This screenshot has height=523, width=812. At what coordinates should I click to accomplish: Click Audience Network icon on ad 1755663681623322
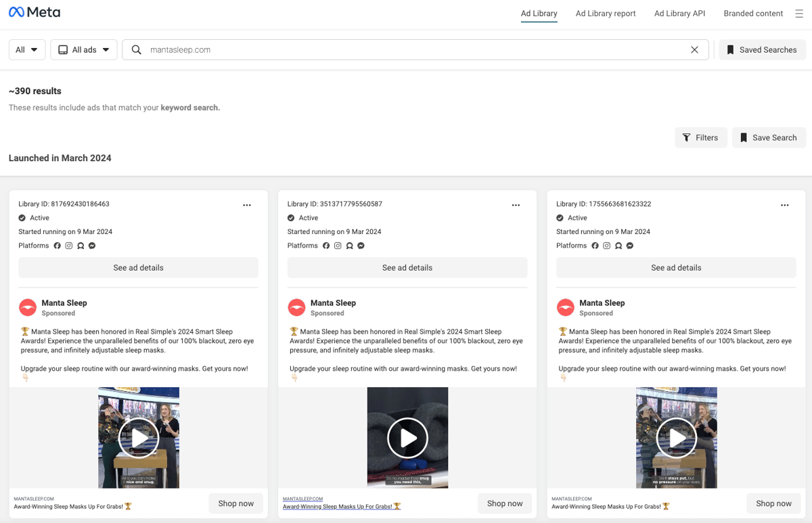point(618,246)
